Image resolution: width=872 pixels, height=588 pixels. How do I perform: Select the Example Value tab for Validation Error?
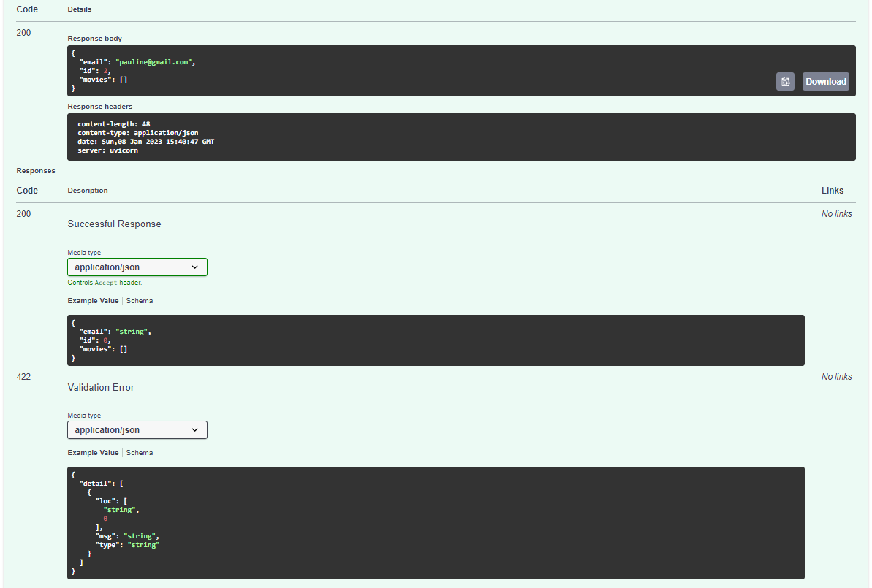93,452
